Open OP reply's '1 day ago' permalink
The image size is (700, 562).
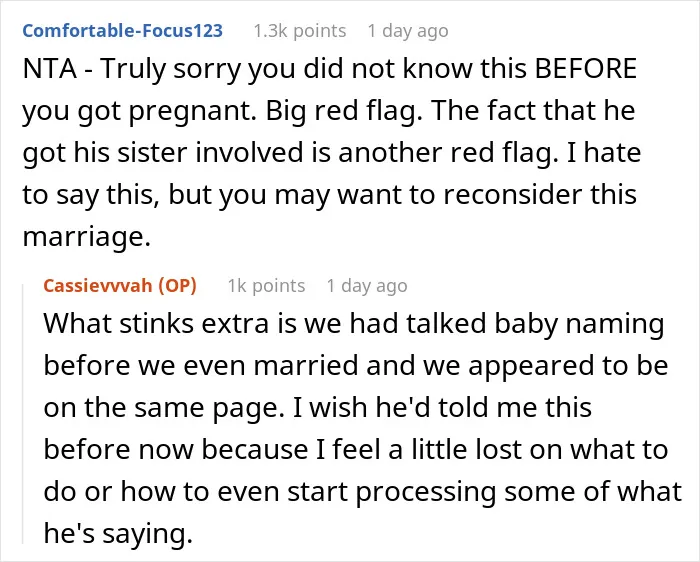click(367, 286)
